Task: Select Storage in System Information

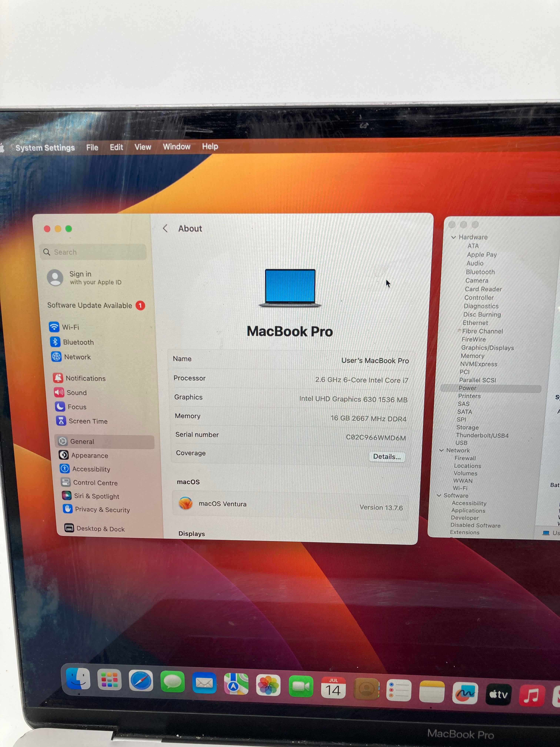Action: (x=467, y=427)
